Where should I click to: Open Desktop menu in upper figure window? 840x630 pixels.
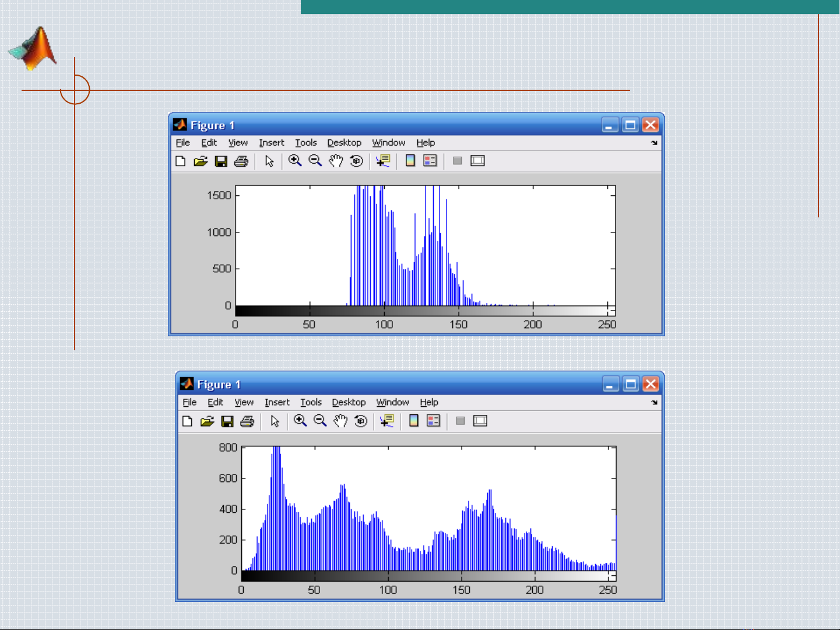(x=344, y=143)
